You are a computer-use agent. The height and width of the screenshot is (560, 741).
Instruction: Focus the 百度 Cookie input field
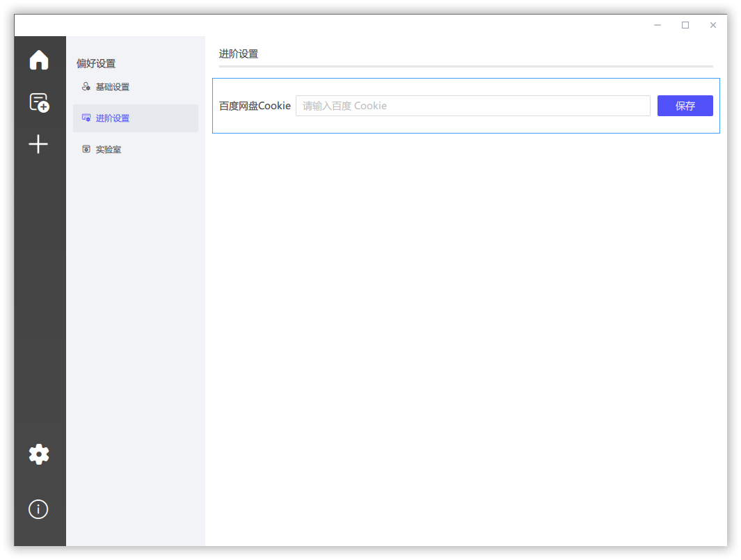pos(473,106)
